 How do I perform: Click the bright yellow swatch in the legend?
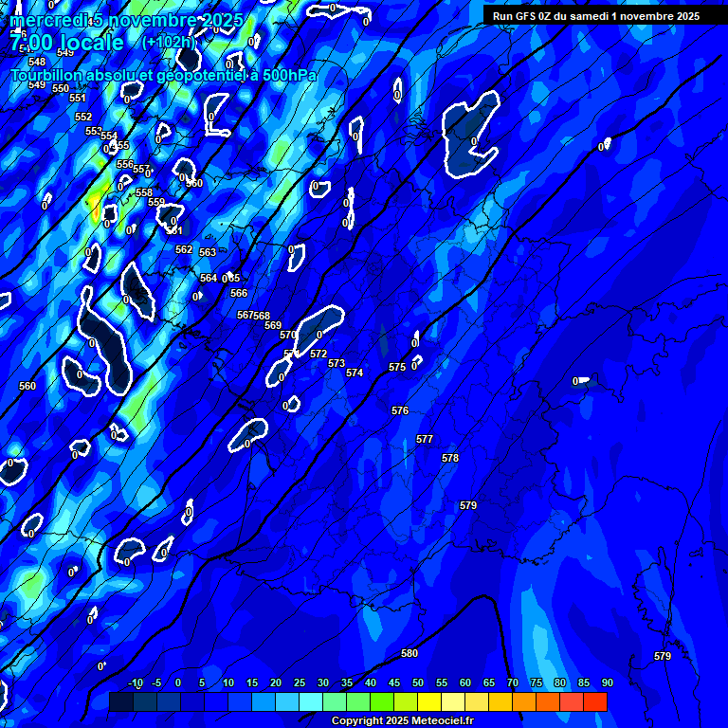click(428, 701)
